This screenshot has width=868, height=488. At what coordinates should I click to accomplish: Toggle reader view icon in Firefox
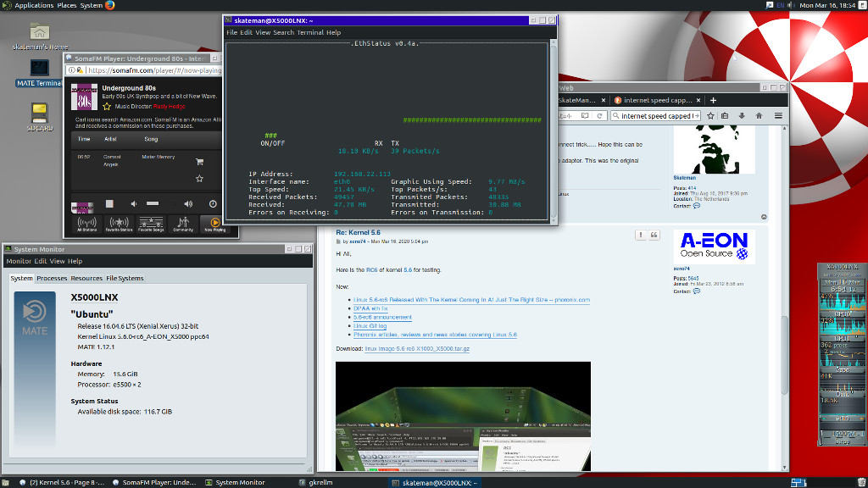click(x=585, y=115)
